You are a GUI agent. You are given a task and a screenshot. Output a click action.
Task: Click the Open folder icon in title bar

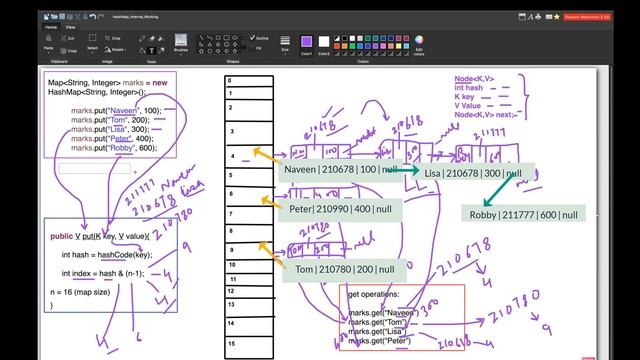(54, 17)
